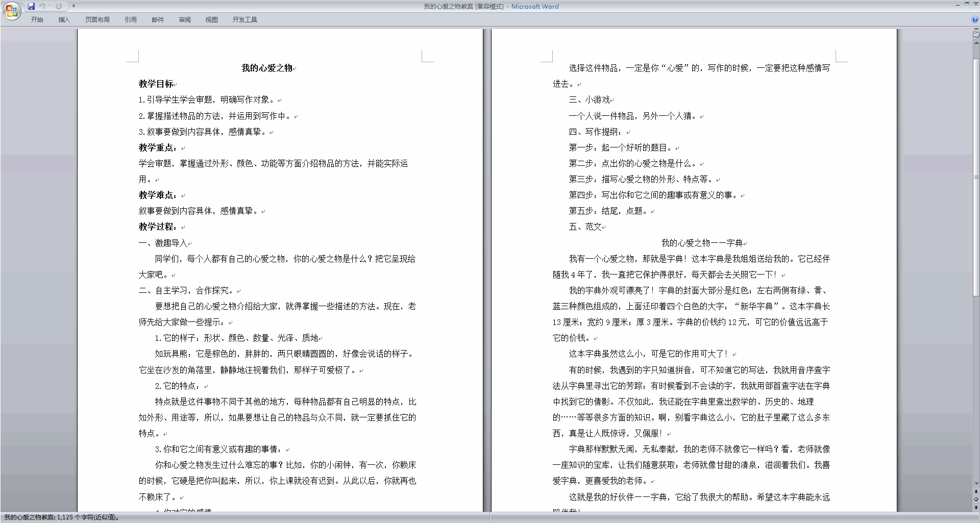This screenshot has width=980, height=523.
Task: Click the line 3.叙事要做到内容具体
Action: [204, 132]
